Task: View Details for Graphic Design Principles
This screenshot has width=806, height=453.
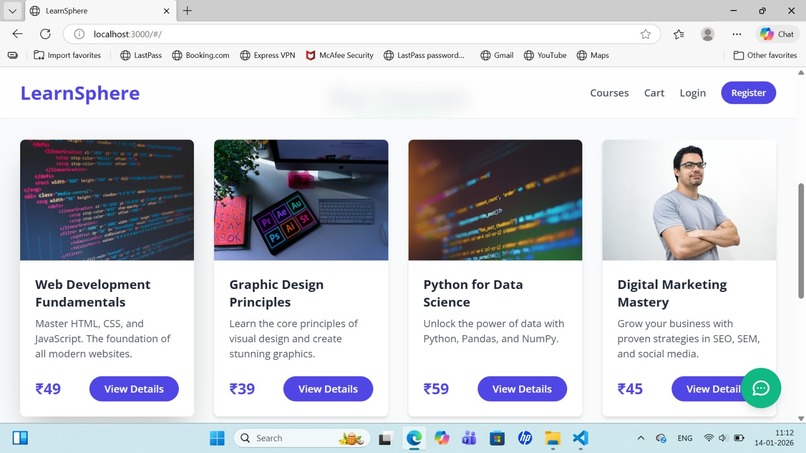Action: (x=328, y=389)
